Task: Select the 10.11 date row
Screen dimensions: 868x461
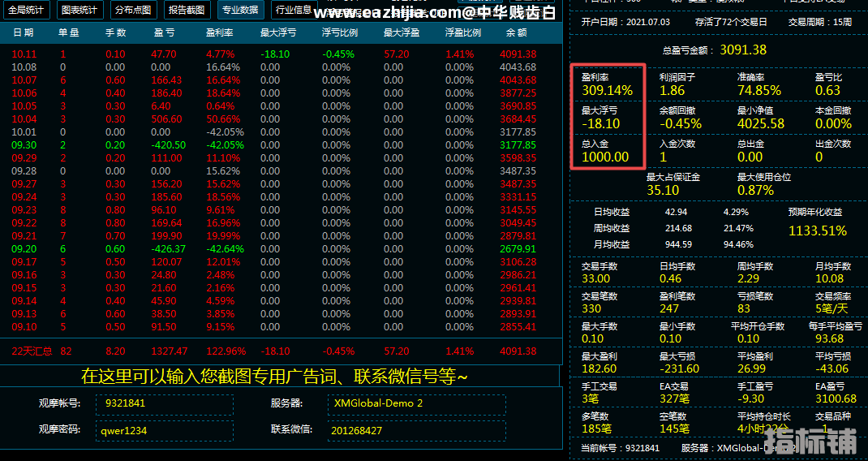Action: tap(24, 54)
